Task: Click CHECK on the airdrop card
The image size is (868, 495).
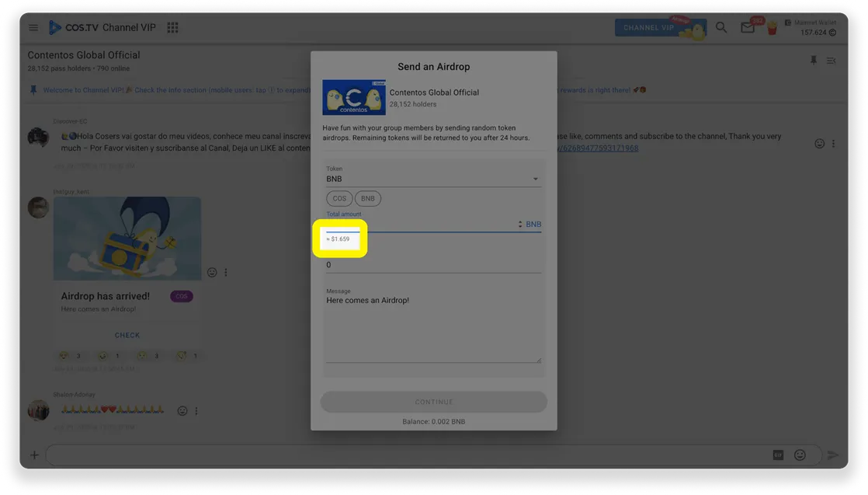Action: (x=127, y=335)
